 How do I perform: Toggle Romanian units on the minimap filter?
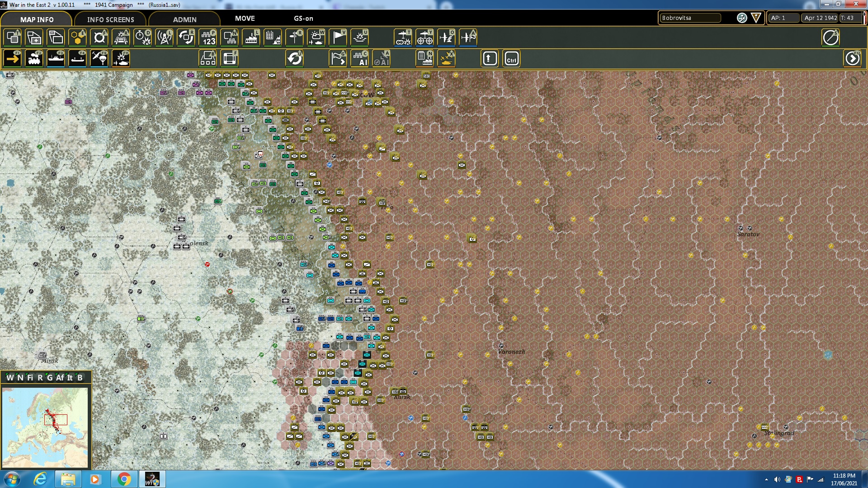(x=40, y=378)
